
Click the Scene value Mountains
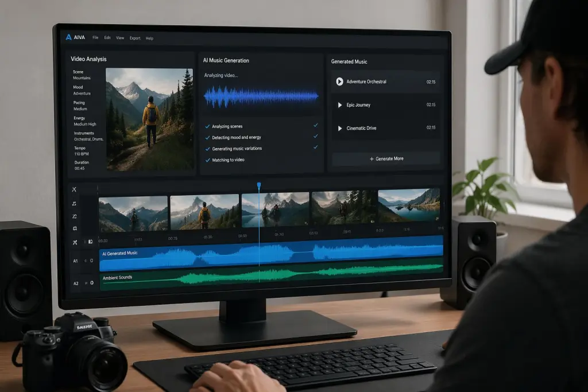(82, 78)
